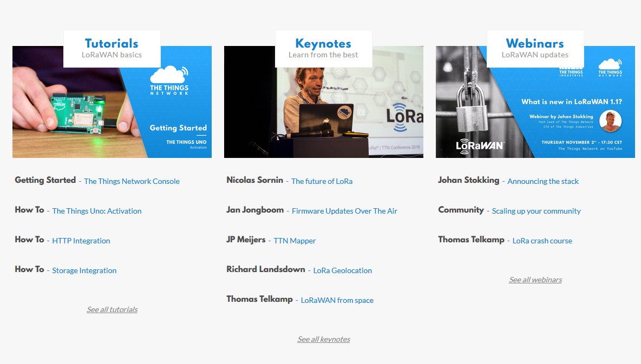Follow the See all tutorials link
This screenshot has height=364, width=641.
point(112,310)
